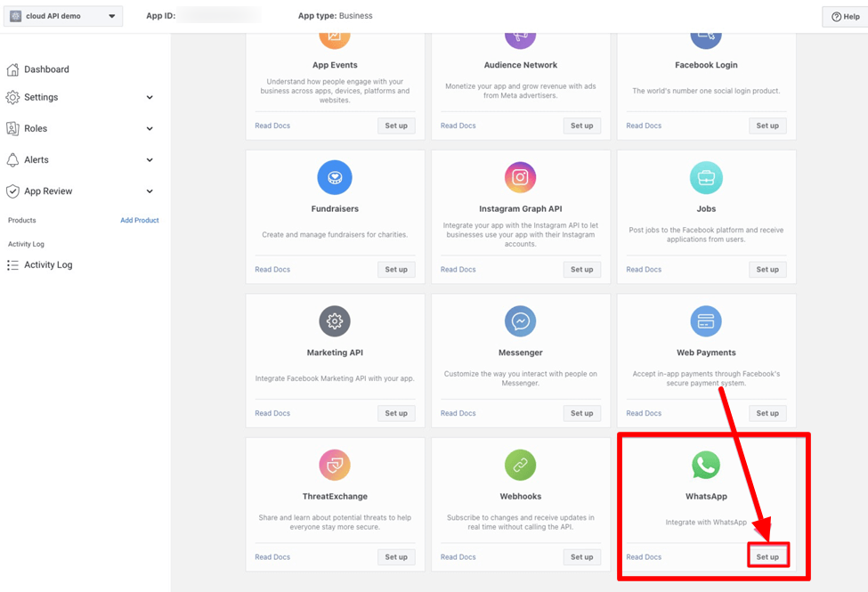The width and height of the screenshot is (868, 592).
Task: Click the Products section label
Action: (22, 221)
